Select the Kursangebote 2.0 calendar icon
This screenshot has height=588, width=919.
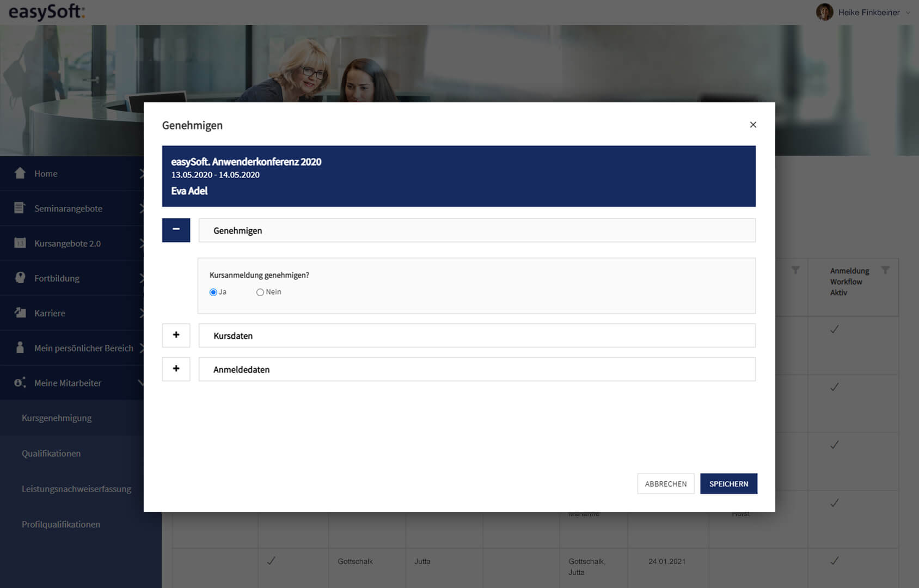coord(20,243)
